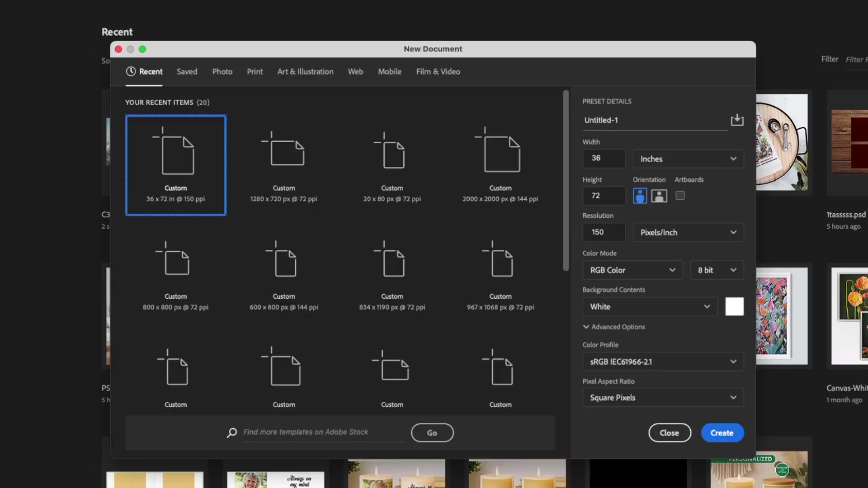Open the width units Inches dropdown
Viewport: 868px width, 488px height.
688,159
